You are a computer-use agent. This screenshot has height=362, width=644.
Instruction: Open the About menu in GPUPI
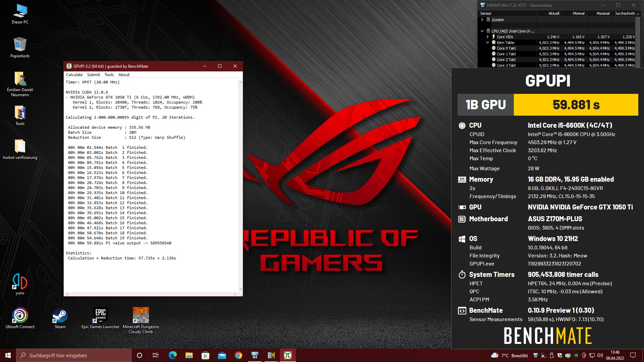click(124, 75)
